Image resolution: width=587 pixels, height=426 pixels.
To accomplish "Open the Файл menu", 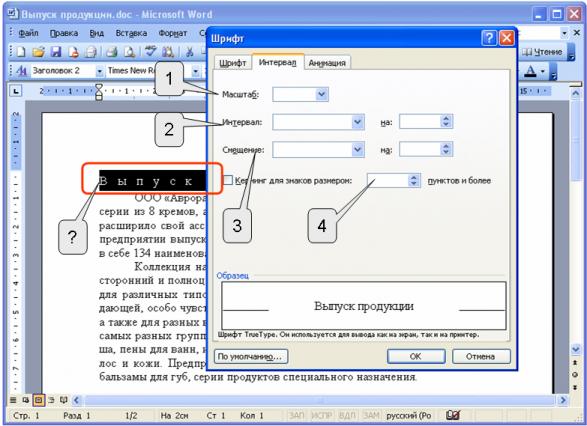I will pyautogui.click(x=28, y=33).
